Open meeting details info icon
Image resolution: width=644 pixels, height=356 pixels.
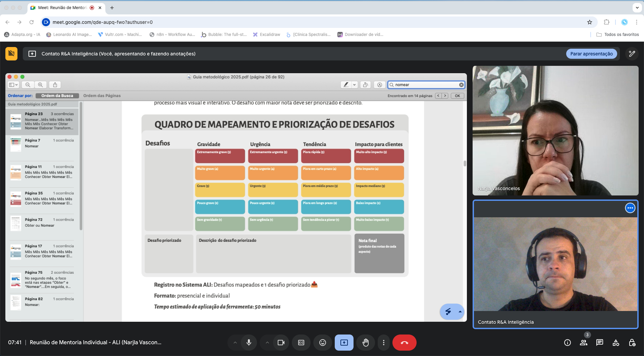[567, 343]
